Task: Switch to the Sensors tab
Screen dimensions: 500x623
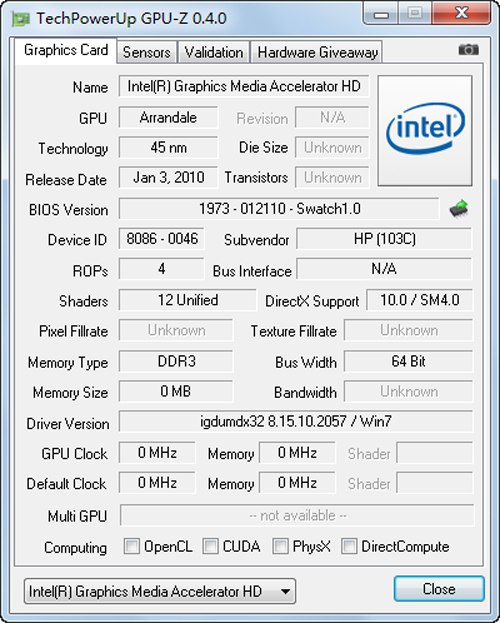Action: coord(147,52)
